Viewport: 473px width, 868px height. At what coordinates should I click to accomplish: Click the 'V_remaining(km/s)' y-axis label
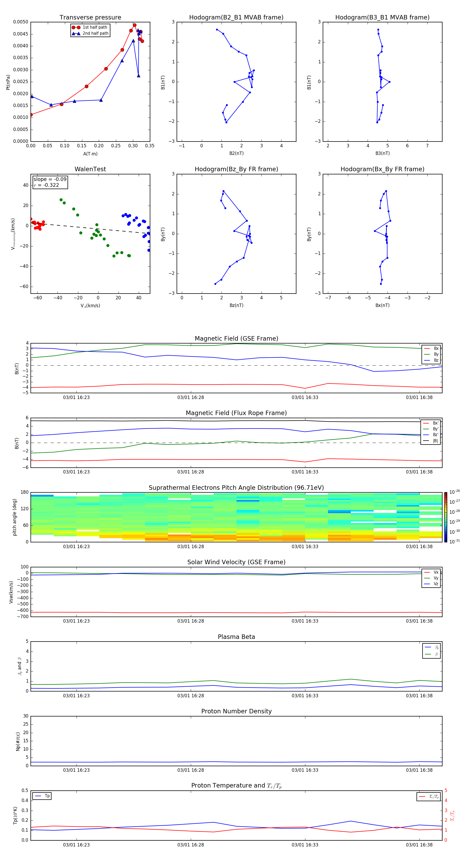click(x=13, y=234)
